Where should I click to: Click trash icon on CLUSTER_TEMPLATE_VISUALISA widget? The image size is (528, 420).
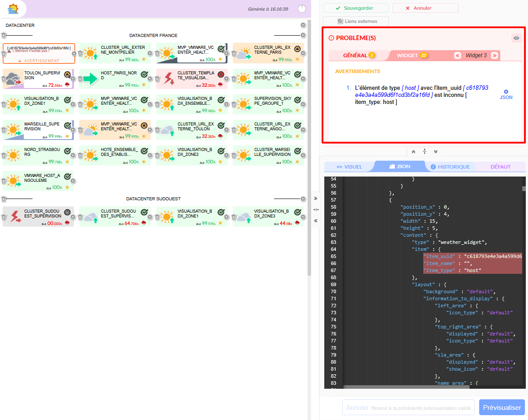(158, 79)
